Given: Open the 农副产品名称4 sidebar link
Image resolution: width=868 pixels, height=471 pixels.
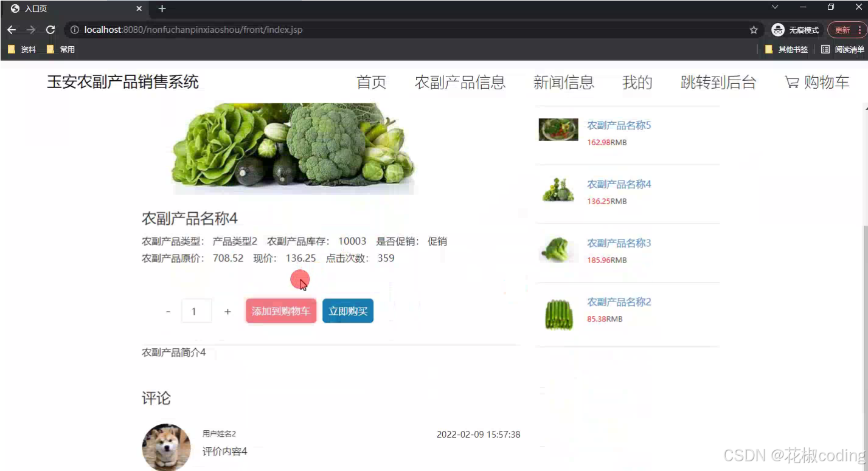Looking at the screenshot, I should (619, 184).
